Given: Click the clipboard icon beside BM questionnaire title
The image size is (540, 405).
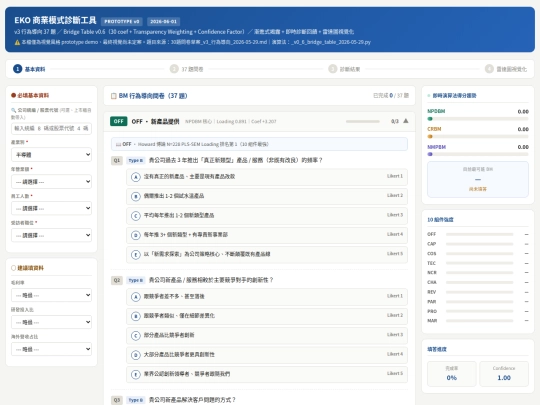Looking at the screenshot, I should [x=113, y=96].
